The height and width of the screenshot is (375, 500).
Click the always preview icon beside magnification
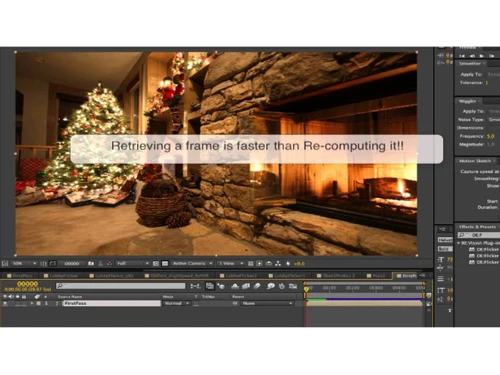click(x=5, y=263)
